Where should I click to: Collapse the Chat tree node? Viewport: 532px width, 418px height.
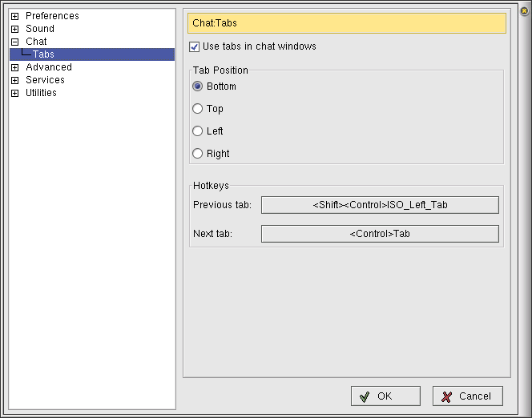tap(14, 42)
